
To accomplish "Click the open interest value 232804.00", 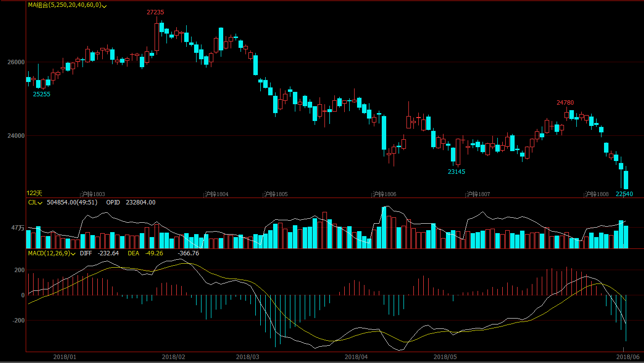I will pos(141,202).
